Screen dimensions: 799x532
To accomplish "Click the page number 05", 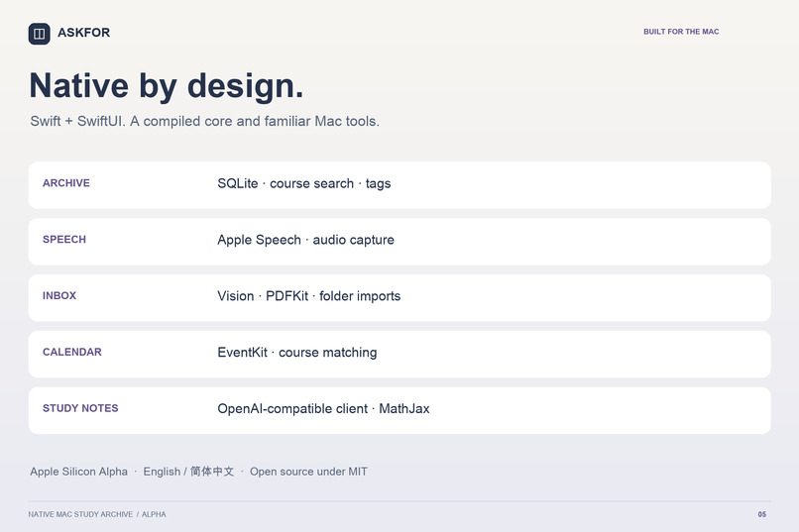I will click(761, 514).
